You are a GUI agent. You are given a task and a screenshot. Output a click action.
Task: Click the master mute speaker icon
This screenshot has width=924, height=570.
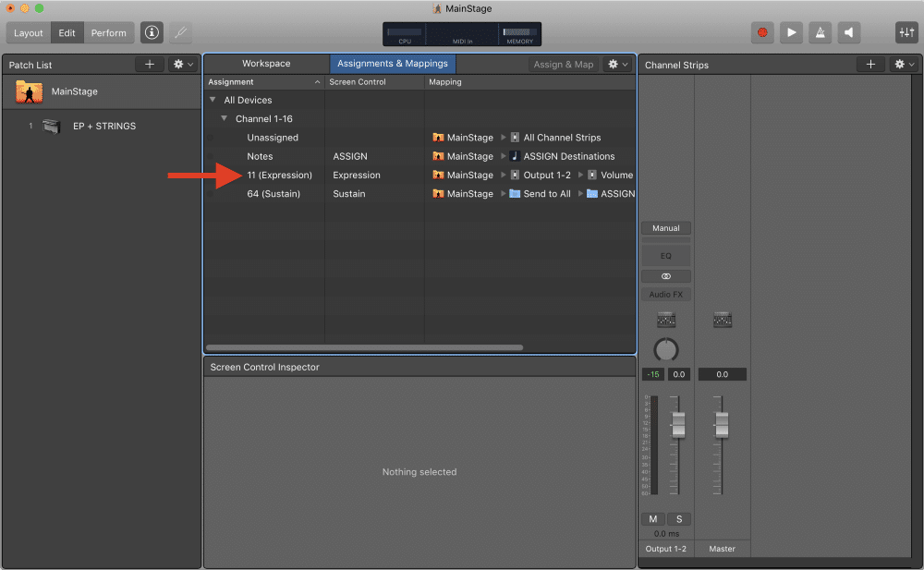click(x=848, y=32)
